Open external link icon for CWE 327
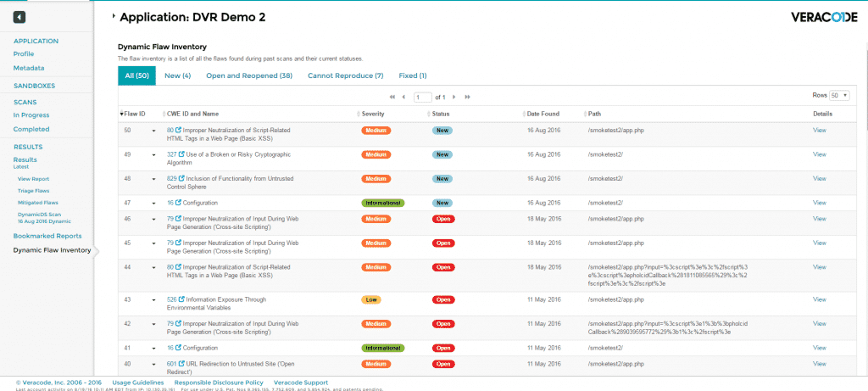Viewport: 868px width, 391px height. pos(181,154)
